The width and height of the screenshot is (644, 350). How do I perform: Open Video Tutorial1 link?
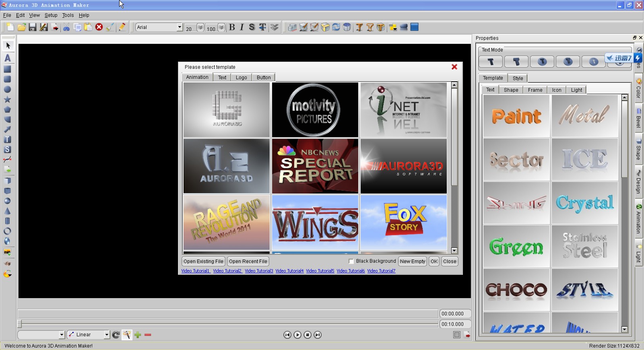195,271
